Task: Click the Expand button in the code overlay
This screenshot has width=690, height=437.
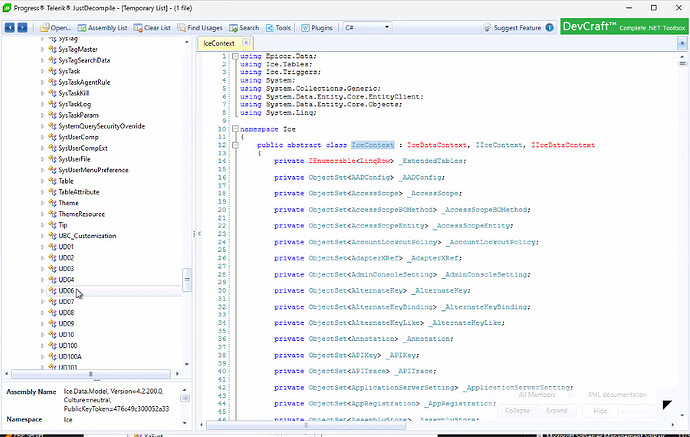Action: [556, 411]
